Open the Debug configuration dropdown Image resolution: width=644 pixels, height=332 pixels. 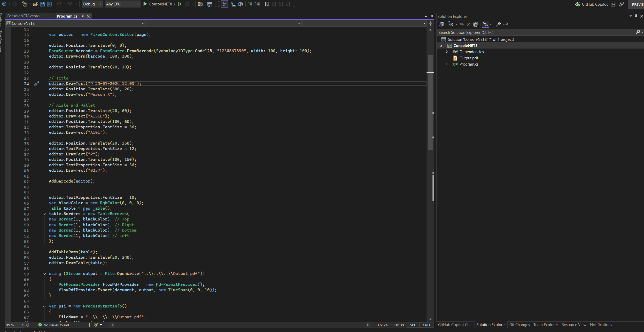92,4
